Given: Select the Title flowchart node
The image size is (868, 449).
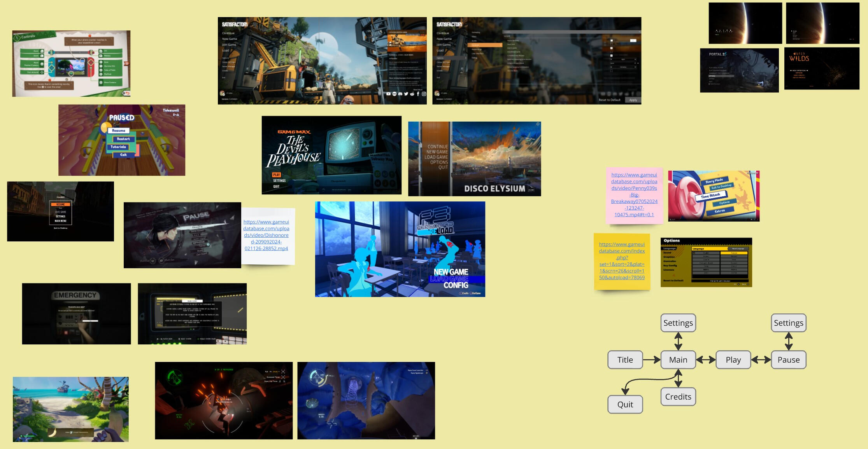Looking at the screenshot, I should pyautogui.click(x=625, y=360).
